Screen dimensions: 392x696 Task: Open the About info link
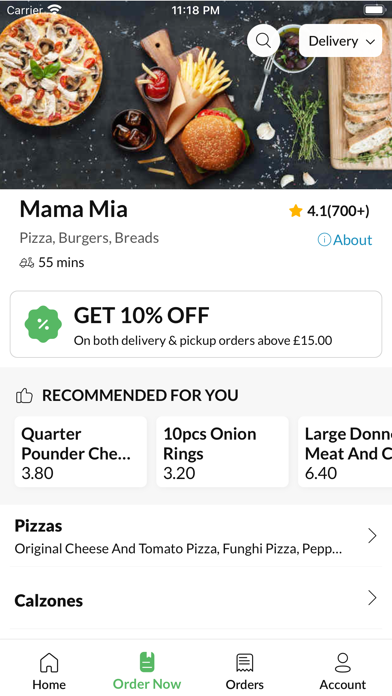coord(345,240)
